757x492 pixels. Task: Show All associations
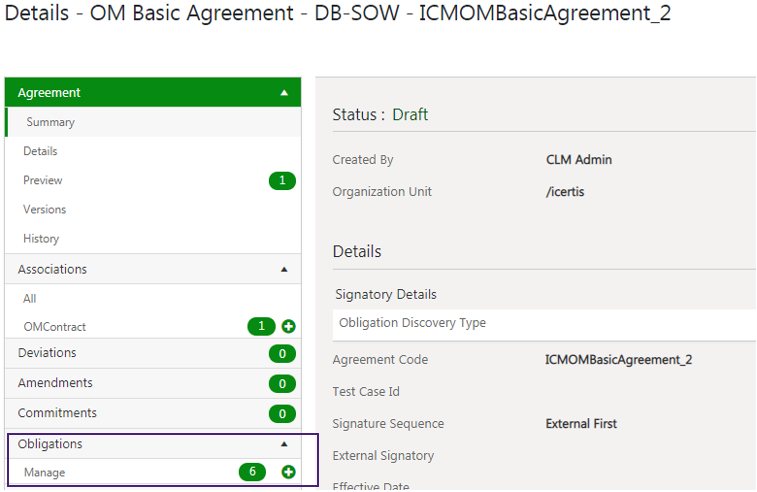(30, 298)
